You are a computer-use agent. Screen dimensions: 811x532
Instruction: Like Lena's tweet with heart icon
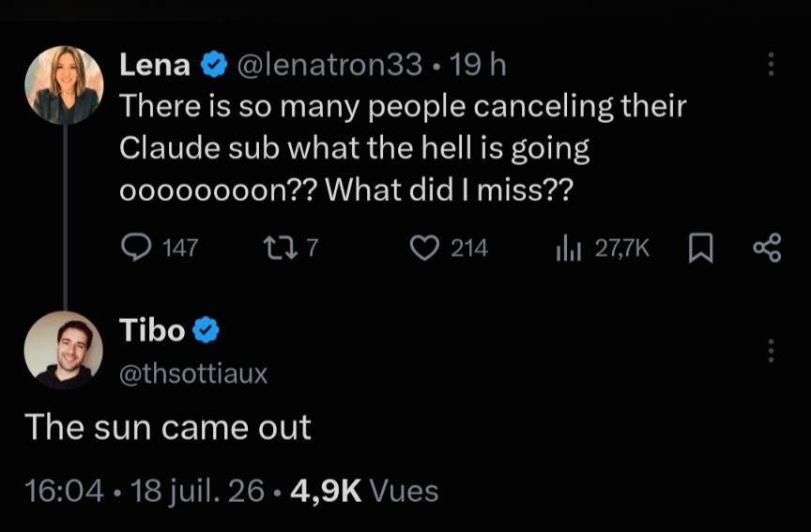coord(424,248)
